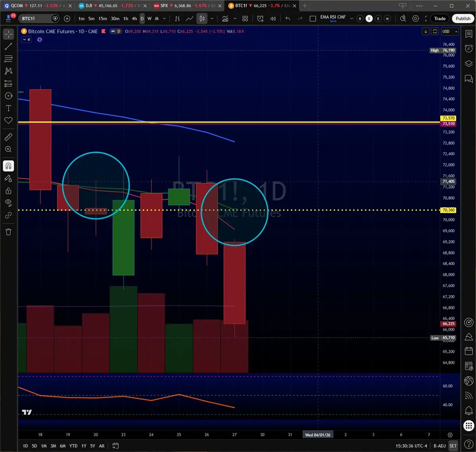Select the ruler measure tool
Screen dimensions: 476x452
[8, 137]
